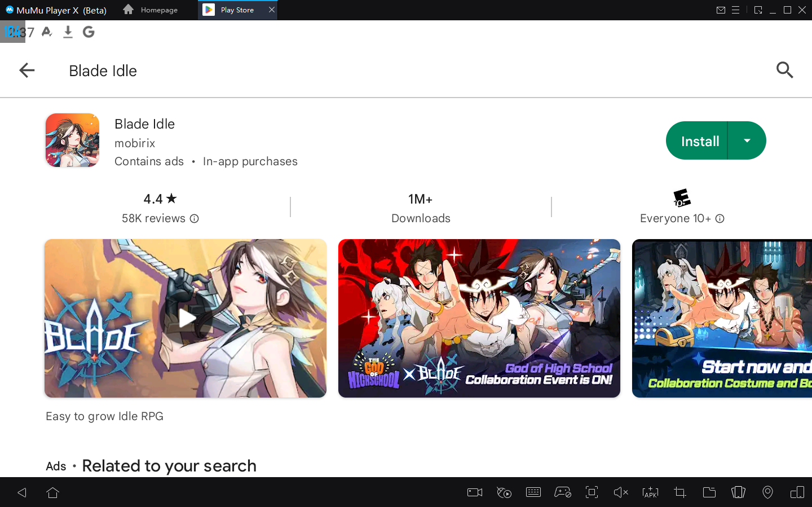
Task: Set virtual location with the pin icon
Action: (767, 492)
